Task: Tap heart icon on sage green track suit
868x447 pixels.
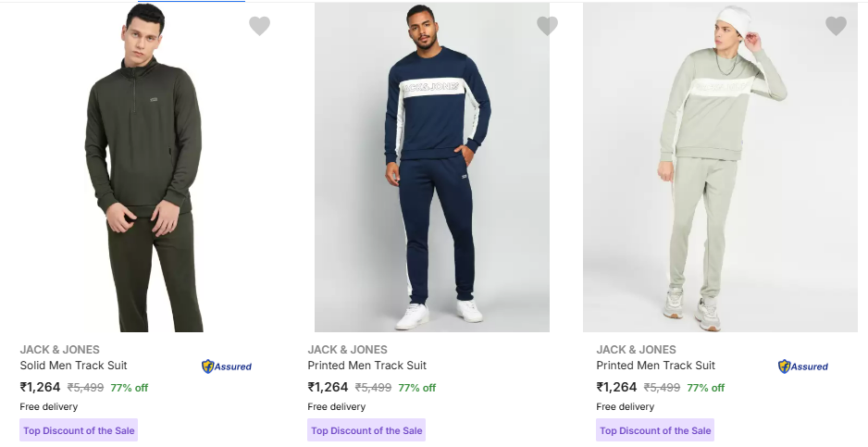Action: (836, 26)
